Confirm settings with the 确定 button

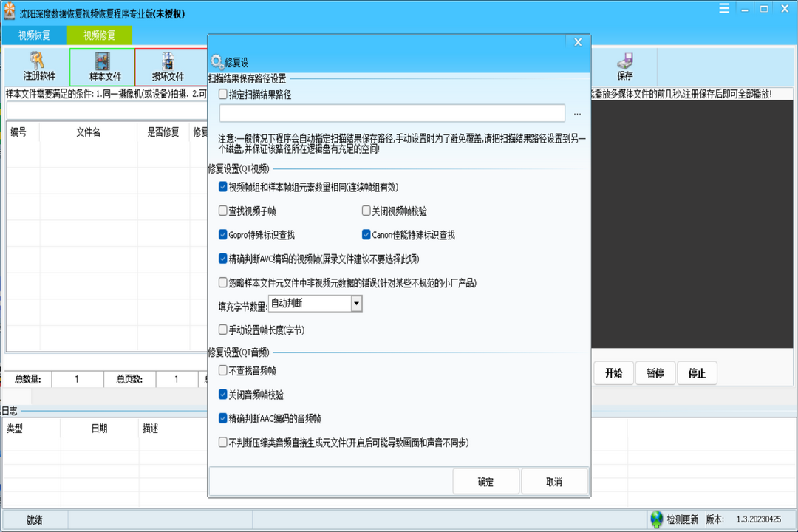[x=486, y=480]
